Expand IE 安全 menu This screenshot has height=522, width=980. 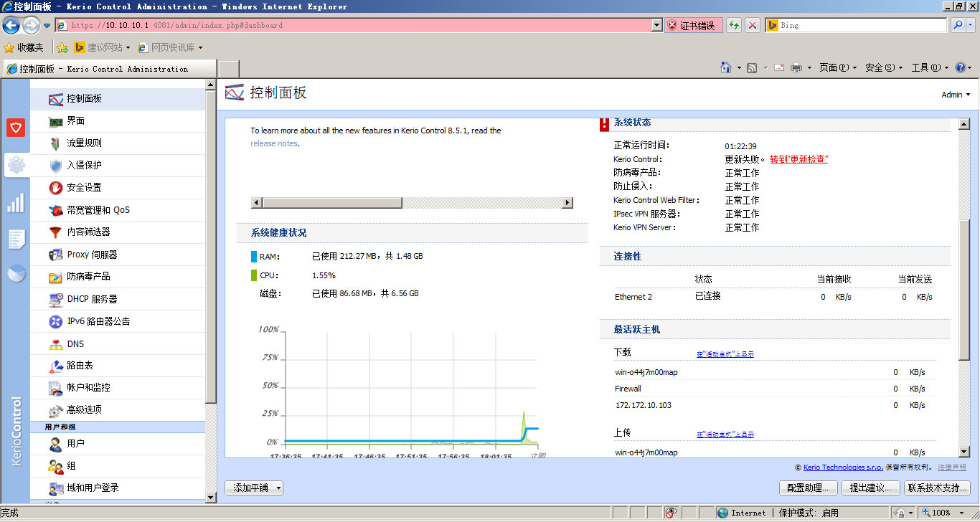click(884, 67)
